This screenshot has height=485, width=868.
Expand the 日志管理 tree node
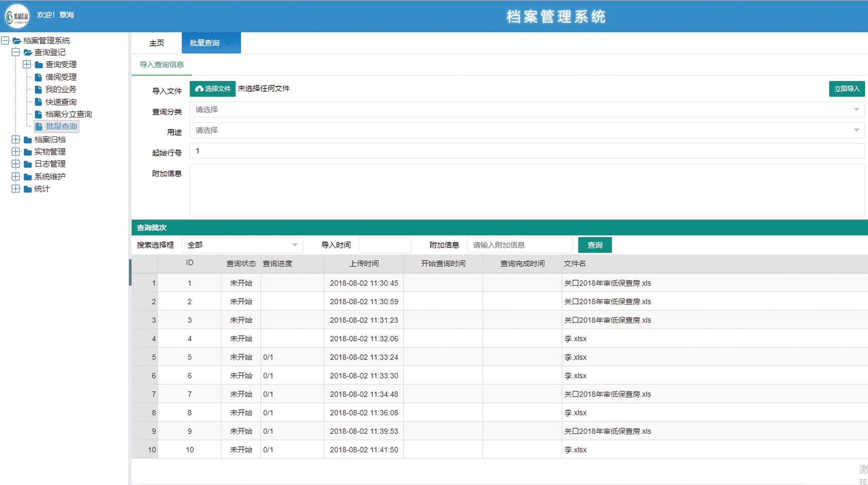[16, 164]
